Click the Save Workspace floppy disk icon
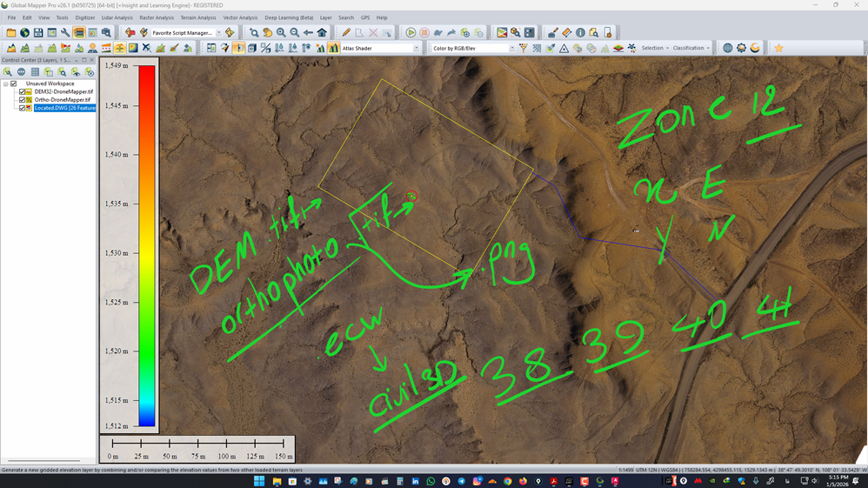The image size is (868, 488). pyautogui.click(x=38, y=33)
